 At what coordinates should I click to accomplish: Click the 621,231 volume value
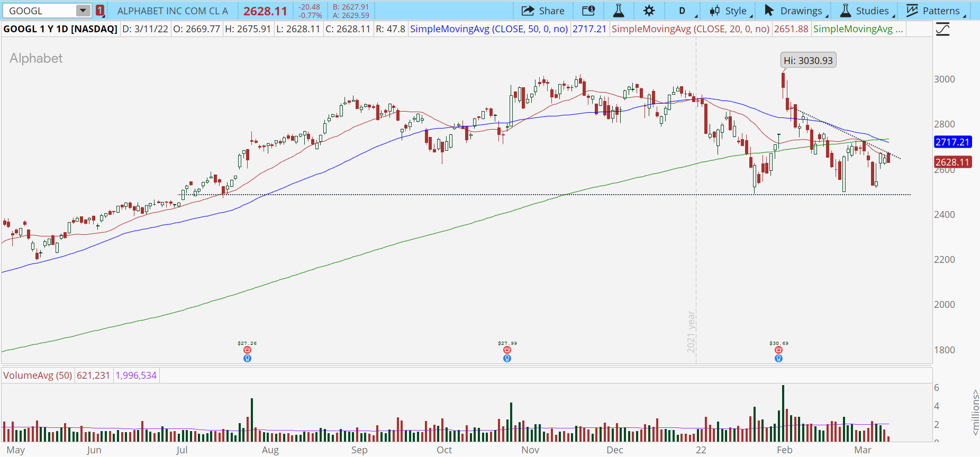tap(93, 376)
